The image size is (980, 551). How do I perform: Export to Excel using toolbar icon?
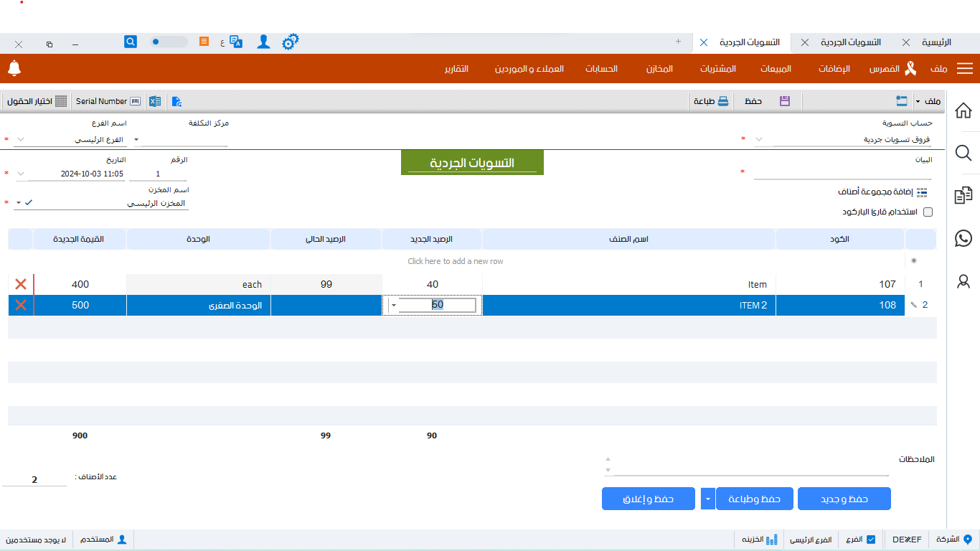click(x=155, y=101)
